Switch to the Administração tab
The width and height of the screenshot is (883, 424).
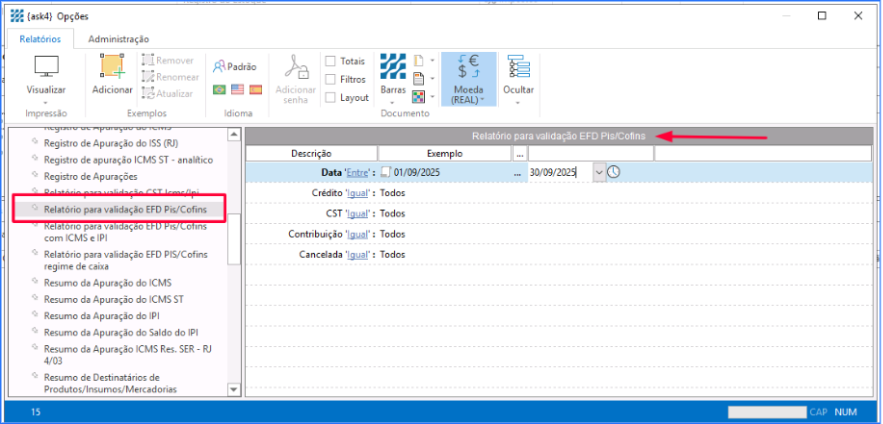tap(119, 38)
